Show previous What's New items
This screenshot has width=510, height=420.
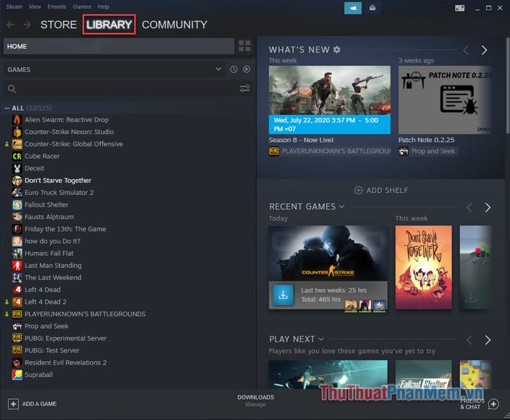[466, 50]
